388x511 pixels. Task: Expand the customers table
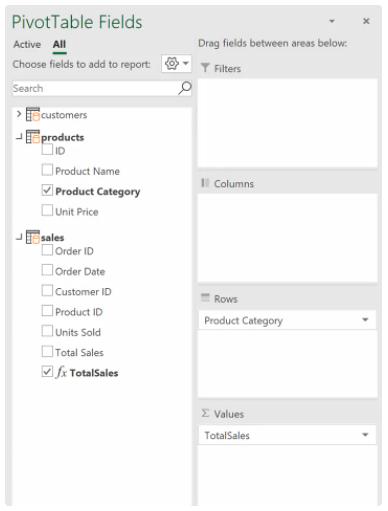19,114
